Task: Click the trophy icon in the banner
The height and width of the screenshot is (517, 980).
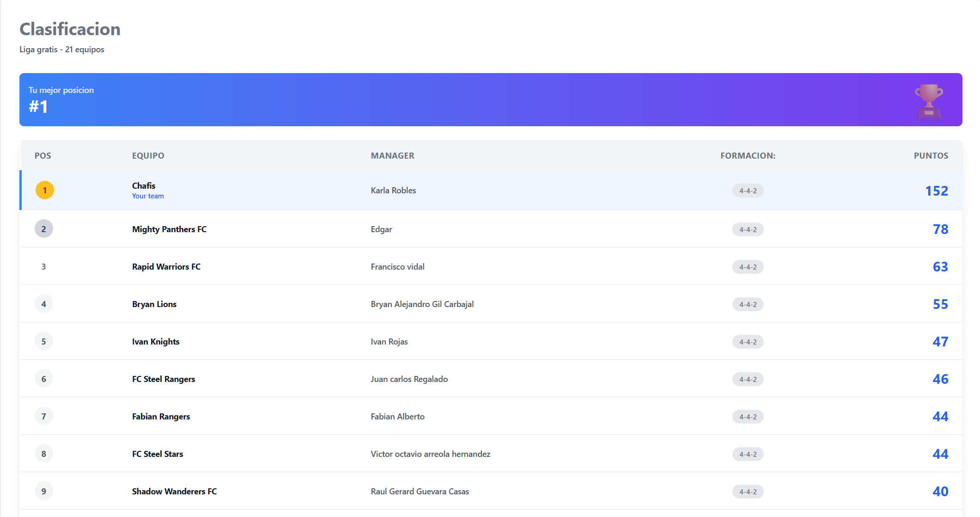Action: [929, 99]
